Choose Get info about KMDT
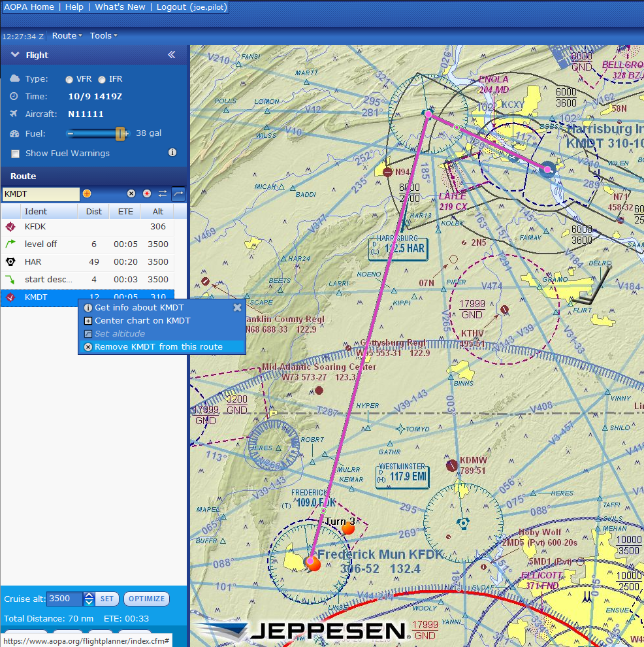Viewport: 644px width, 647px height. [x=139, y=307]
